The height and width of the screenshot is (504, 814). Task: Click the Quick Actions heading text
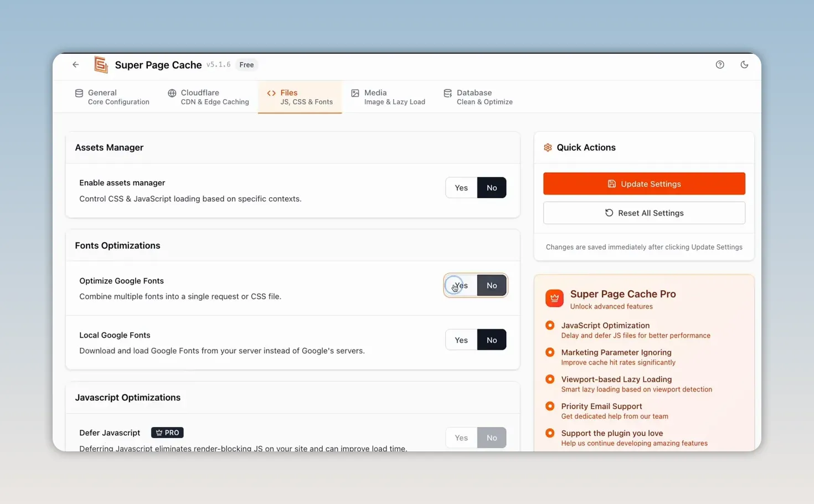(x=586, y=147)
